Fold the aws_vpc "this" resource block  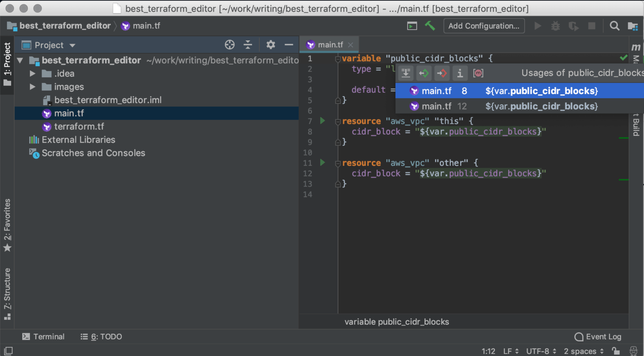(x=338, y=122)
